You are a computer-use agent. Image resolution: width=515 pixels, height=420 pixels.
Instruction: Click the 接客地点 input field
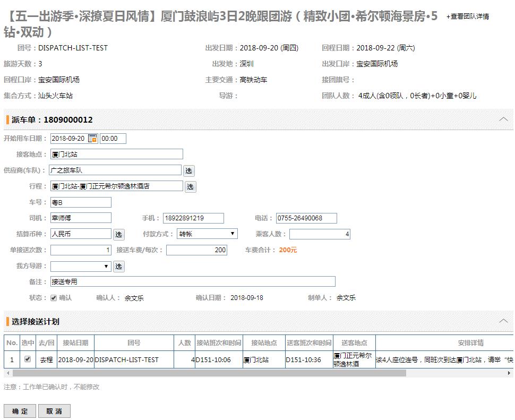[117, 155]
